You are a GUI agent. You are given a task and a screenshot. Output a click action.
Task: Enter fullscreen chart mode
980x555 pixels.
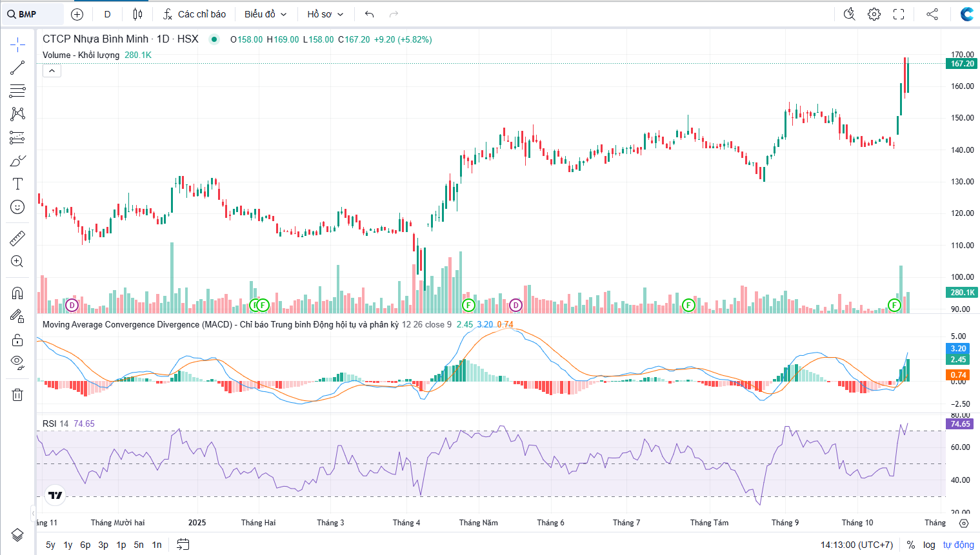(x=898, y=14)
